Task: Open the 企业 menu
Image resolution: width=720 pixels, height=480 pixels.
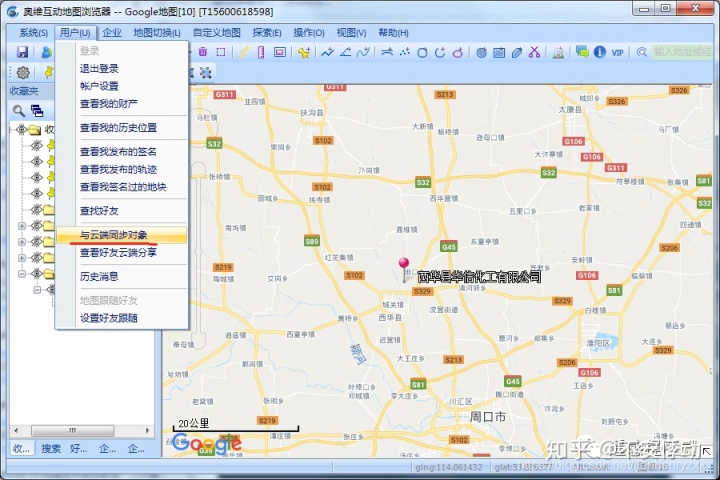Action: coord(112,33)
